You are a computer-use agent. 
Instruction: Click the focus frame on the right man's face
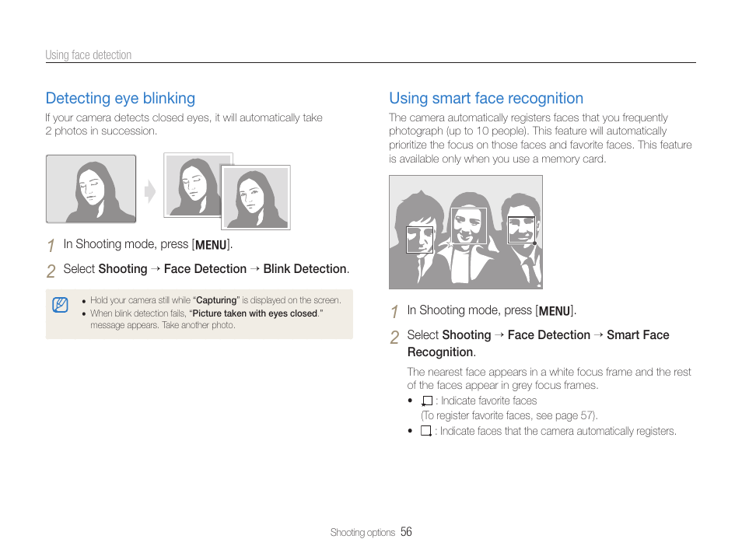(x=521, y=230)
